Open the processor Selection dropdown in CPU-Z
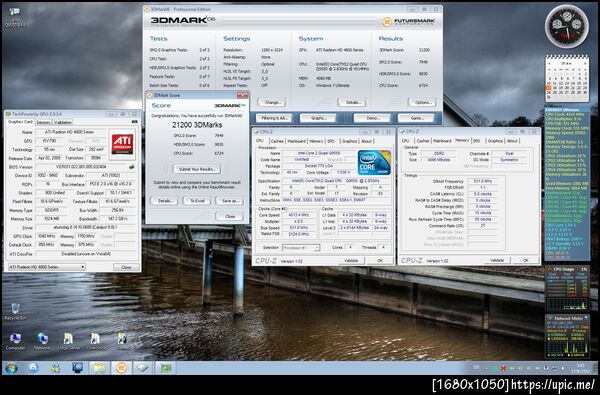This screenshot has width=600, height=395. 301,248
